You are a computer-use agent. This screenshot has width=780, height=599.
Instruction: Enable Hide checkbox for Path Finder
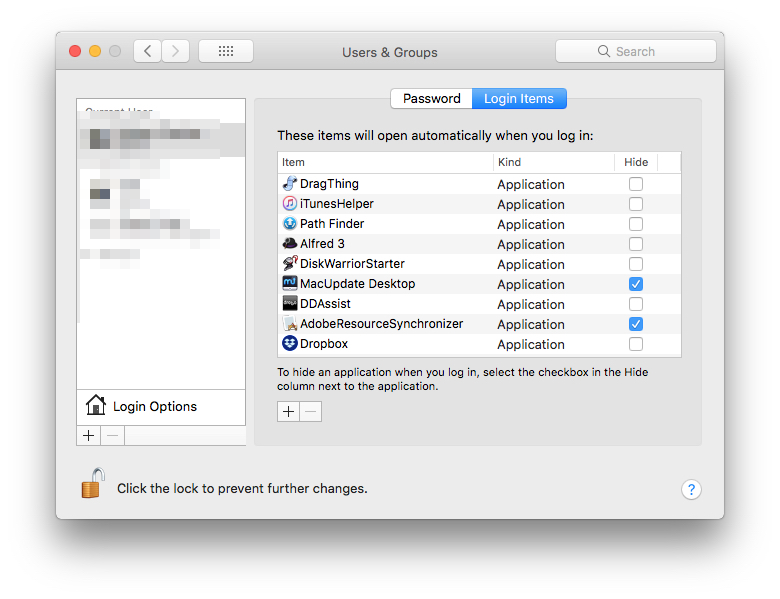coord(636,224)
